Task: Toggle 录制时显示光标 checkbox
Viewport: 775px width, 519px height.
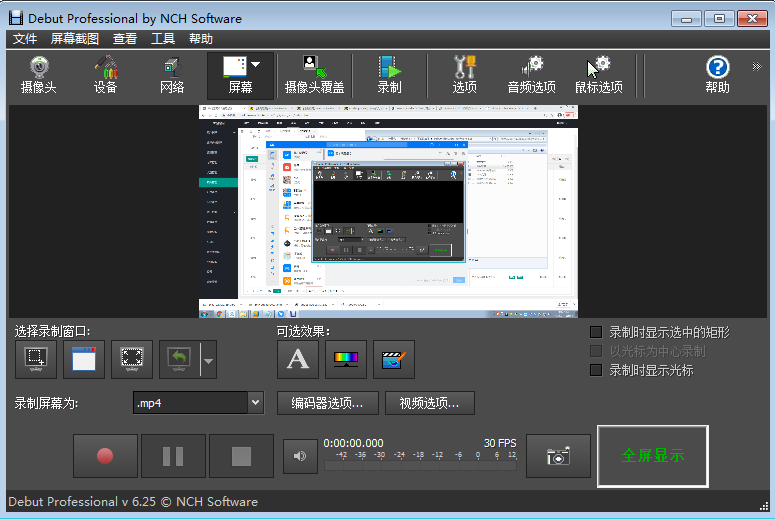Action: coord(596,370)
